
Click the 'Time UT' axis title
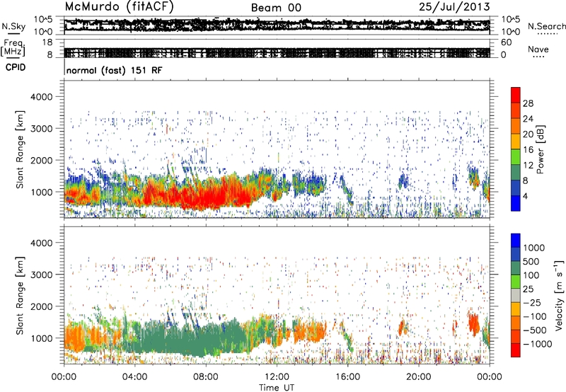point(277,388)
